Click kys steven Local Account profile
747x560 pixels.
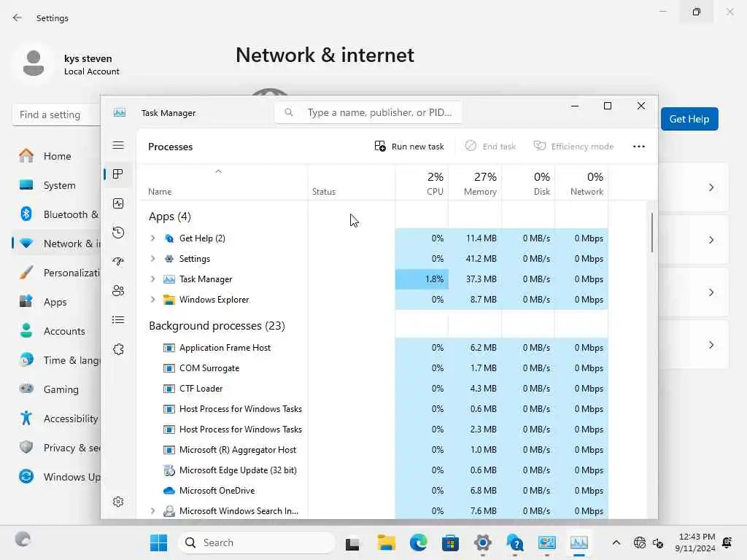pos(66,64)
